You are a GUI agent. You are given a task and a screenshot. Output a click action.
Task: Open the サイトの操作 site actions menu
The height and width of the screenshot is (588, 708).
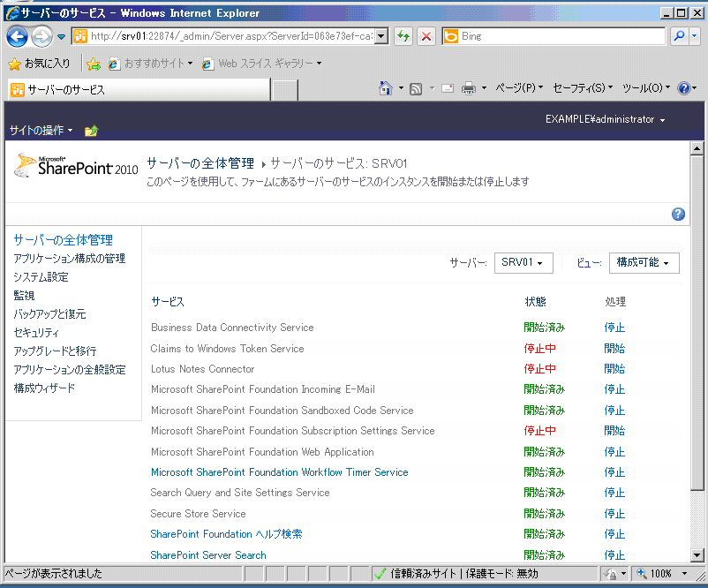[x=41, y=131]
